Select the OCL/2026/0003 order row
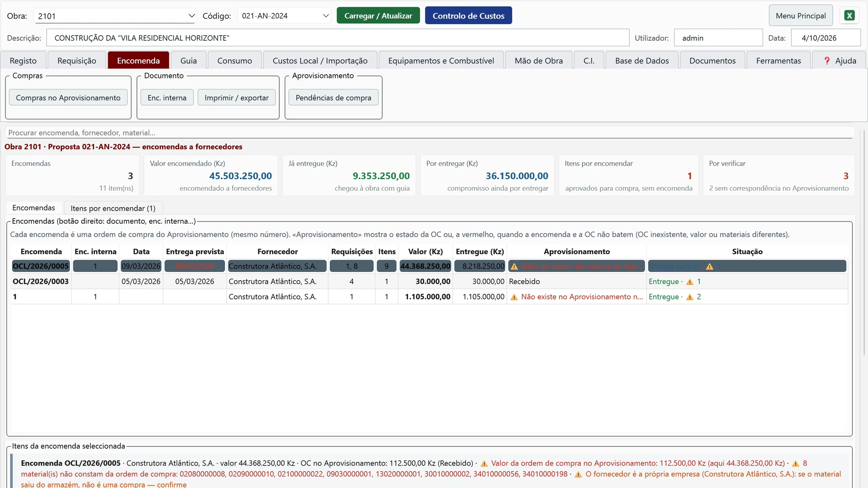The image size is (868, 488). [x=429, y=281]
